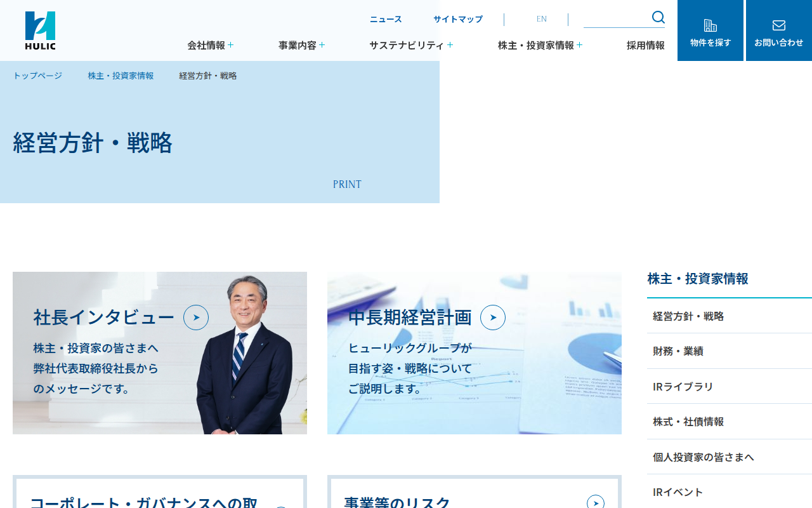Click the header search input field

[617, 18]
